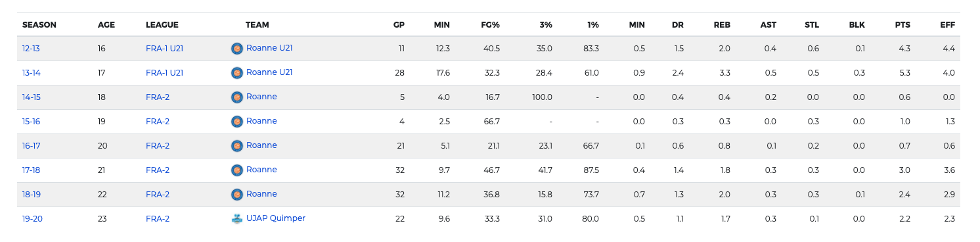This screenshot has height=242, width=980.
Task: Open Roanne U21 team name in 12-13 row
Action: tap(269, 48)
